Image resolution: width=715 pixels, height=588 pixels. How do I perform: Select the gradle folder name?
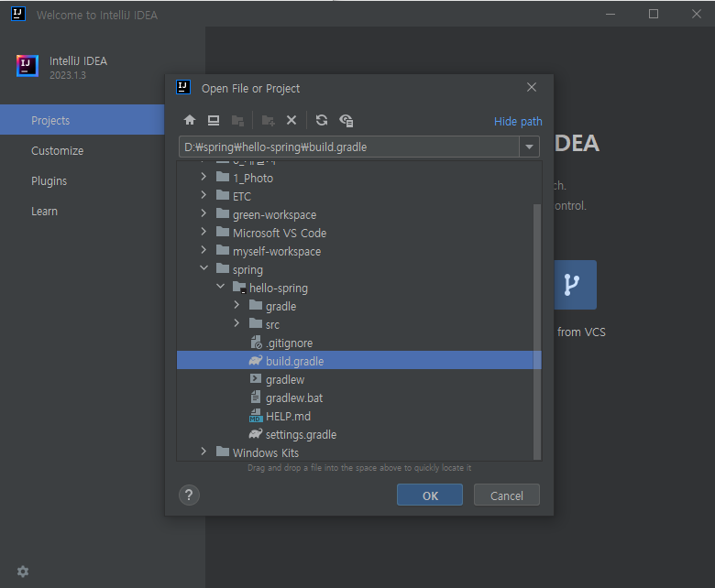pyautogui.click(x=280, y=306)
